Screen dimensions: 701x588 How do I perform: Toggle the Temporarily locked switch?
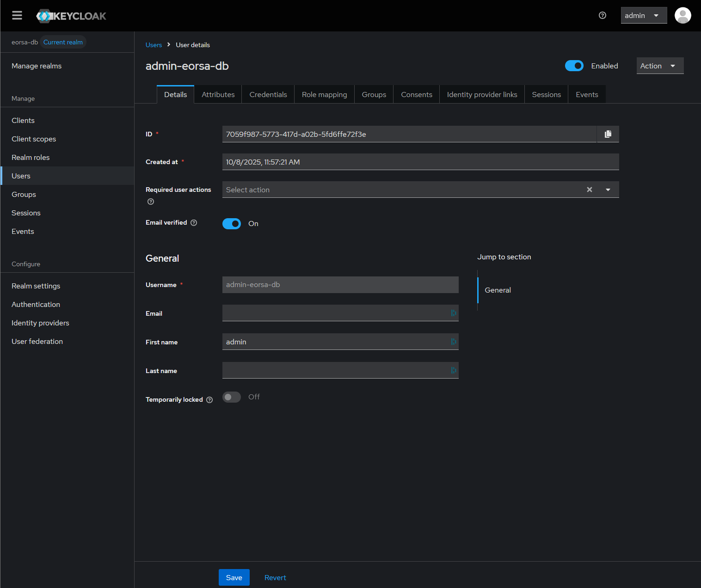point(232,397)
